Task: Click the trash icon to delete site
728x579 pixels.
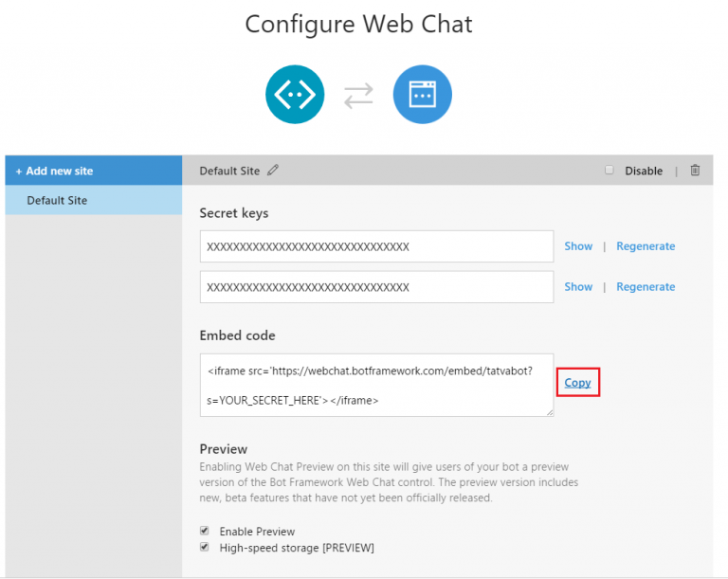Action: tap(695, 171)
